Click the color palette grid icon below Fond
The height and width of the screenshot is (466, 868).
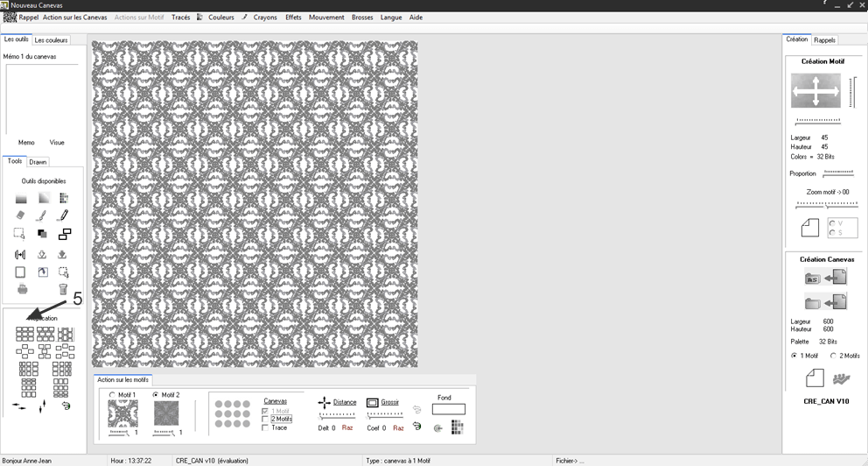(x=456, y=427)
